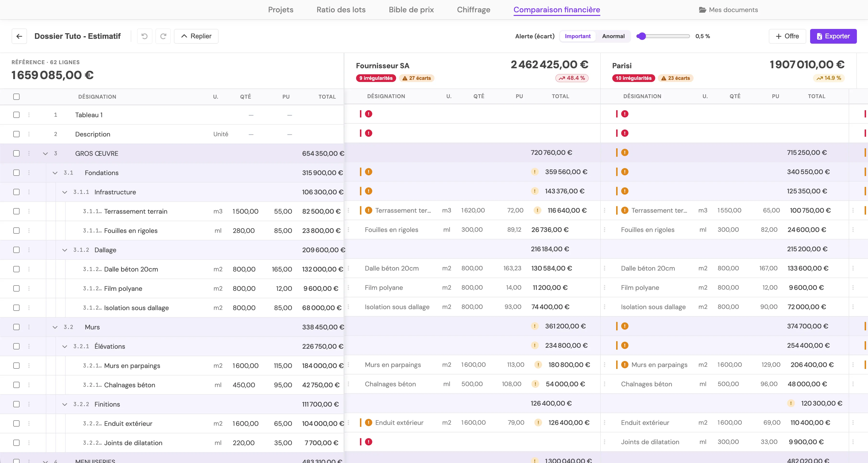The width and height of the screenshot is (868, 463).
Task: Click the yellow warning icon beside 116 640,00 €
Action: tap(537, 211)
